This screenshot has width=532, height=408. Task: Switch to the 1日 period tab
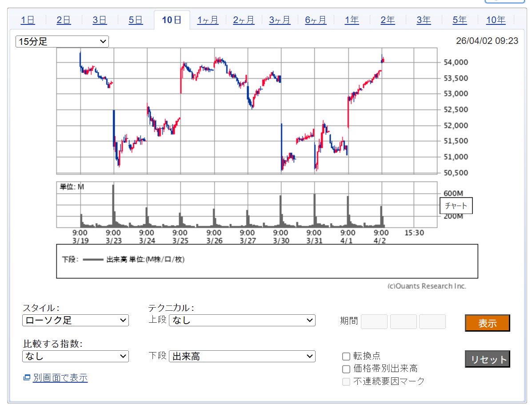tap(28, 20)
